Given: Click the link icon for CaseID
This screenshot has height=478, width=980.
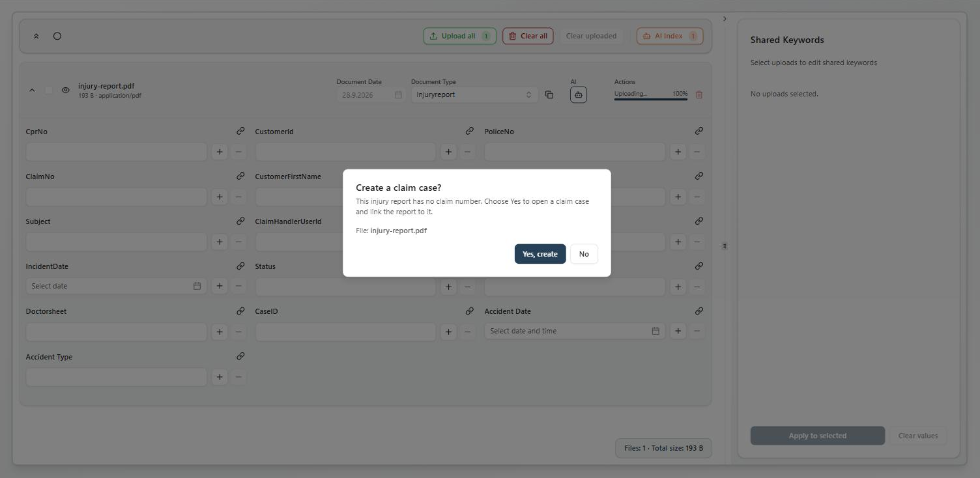Looking at the screenshot, I should (x=469, y=311).
